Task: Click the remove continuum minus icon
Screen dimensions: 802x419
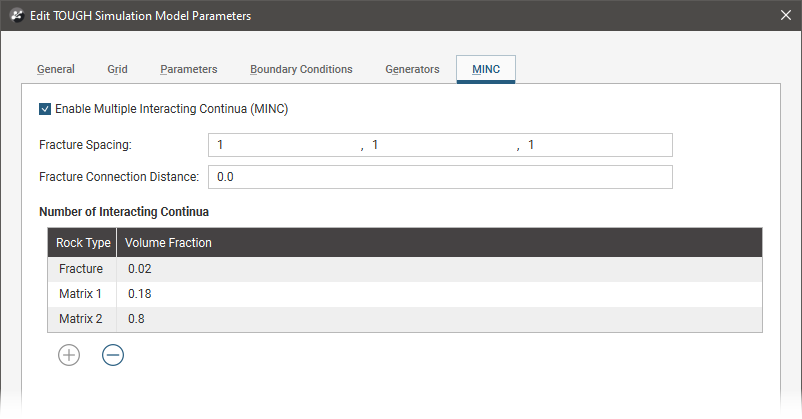Action: (113, 355)
